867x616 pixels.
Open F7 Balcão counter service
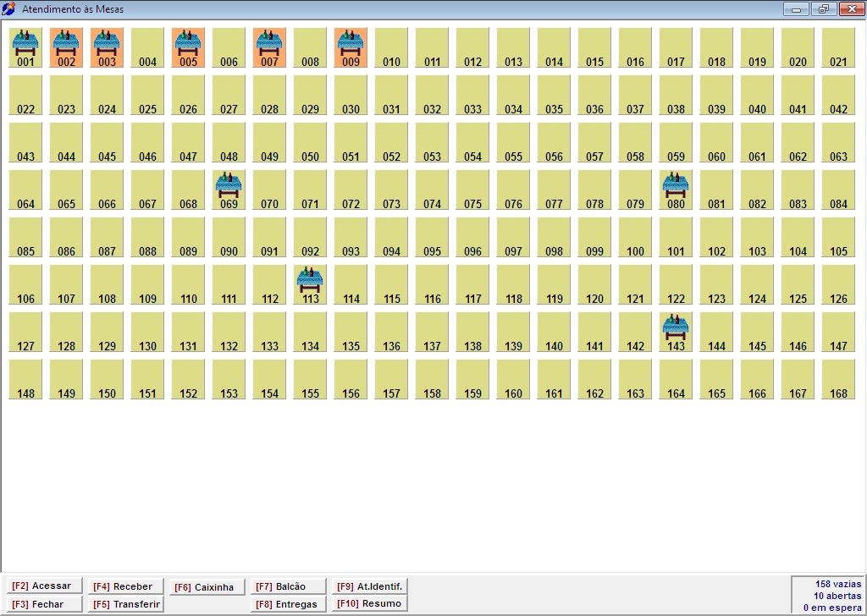pyautogui.click(x=289, y=586)
